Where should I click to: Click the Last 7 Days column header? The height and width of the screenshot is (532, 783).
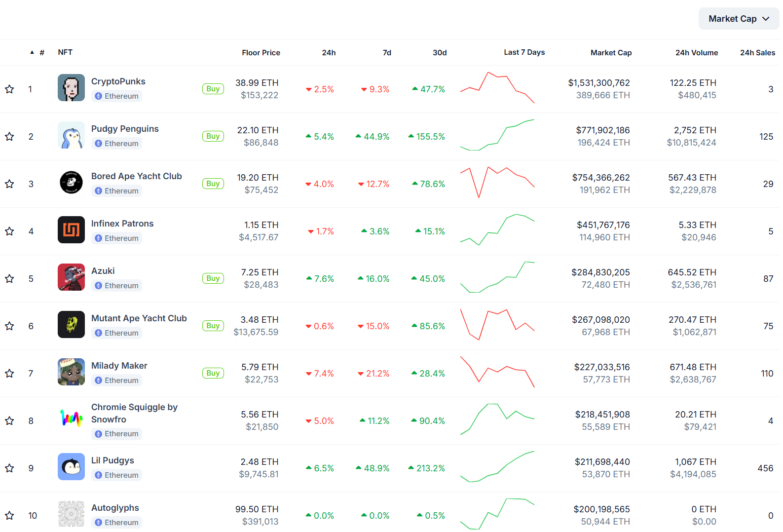(x=524, y=52)
